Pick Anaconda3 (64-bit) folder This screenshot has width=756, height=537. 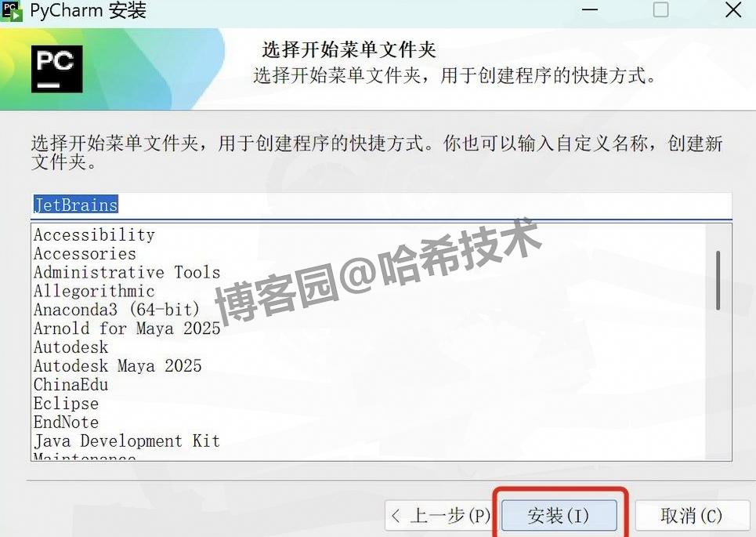[x=117, y=310]
